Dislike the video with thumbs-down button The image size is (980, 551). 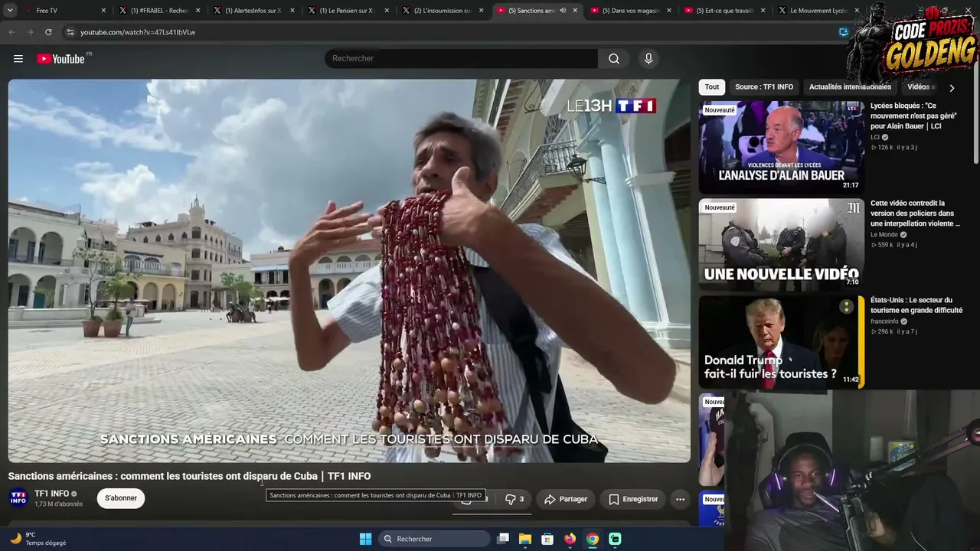click(x=514, y=499)
